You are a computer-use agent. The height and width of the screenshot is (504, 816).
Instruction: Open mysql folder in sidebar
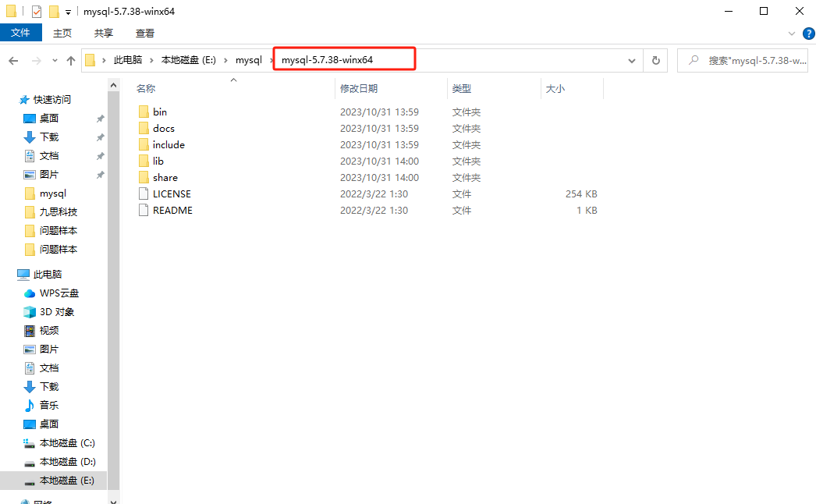[52, 193]
